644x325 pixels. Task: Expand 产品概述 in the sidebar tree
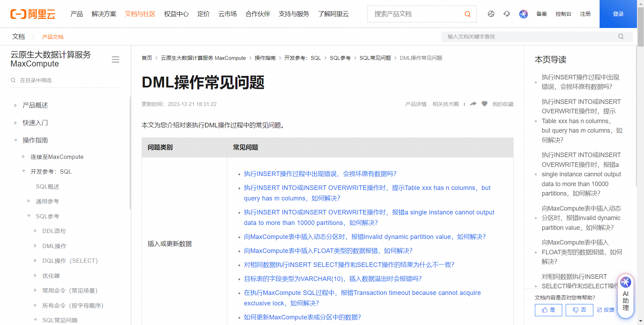click(x=15, y=105)
